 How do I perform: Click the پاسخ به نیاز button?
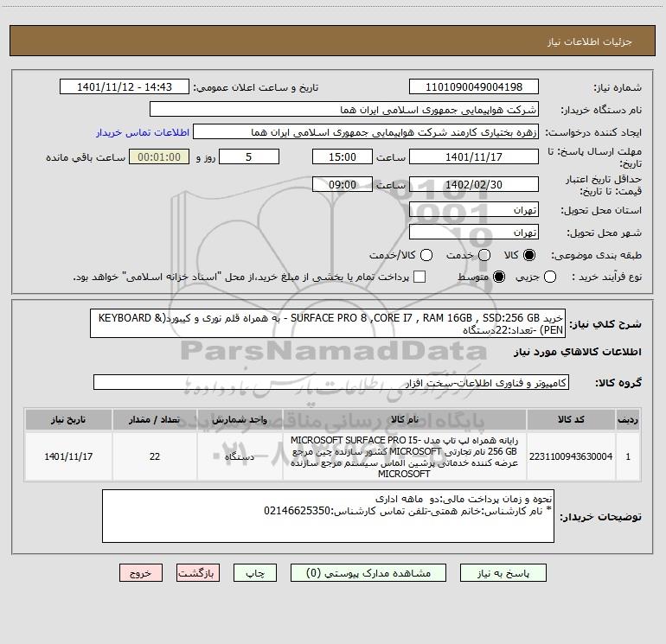[503, 573]
